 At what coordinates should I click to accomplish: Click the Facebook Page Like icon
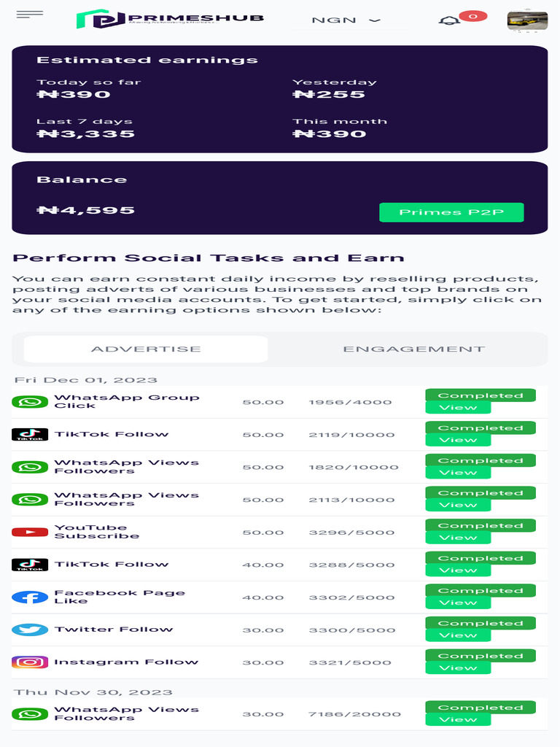click(x=30, y=597)
